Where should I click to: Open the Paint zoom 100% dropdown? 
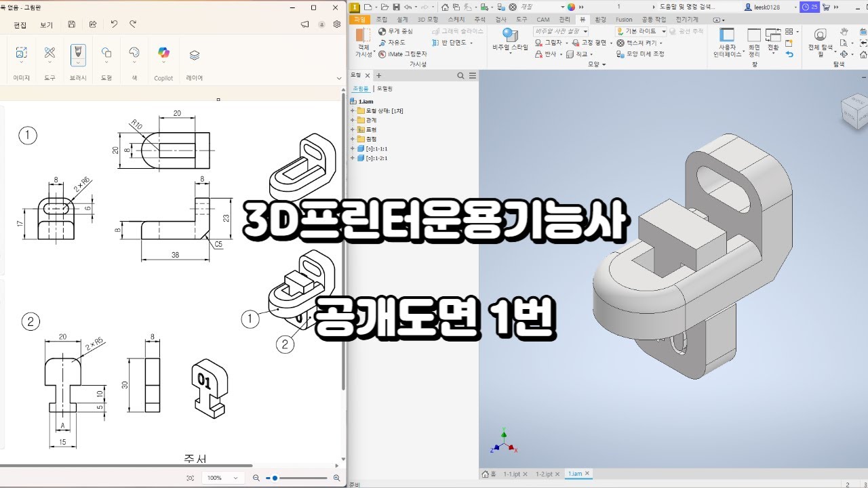(x=224, y=478)
